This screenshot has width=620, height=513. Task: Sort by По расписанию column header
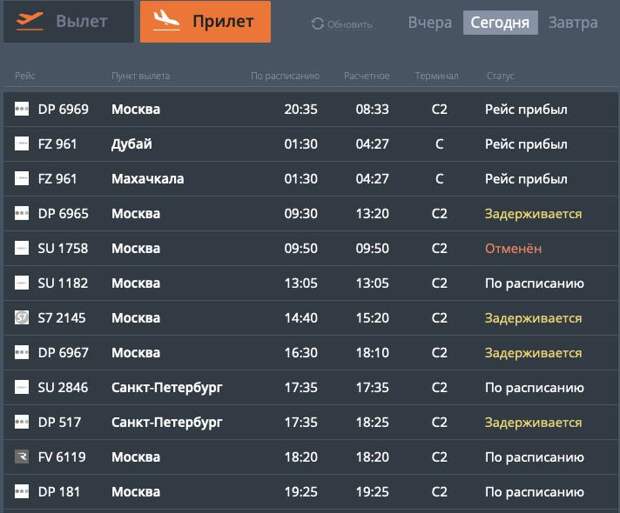point(285,76)
